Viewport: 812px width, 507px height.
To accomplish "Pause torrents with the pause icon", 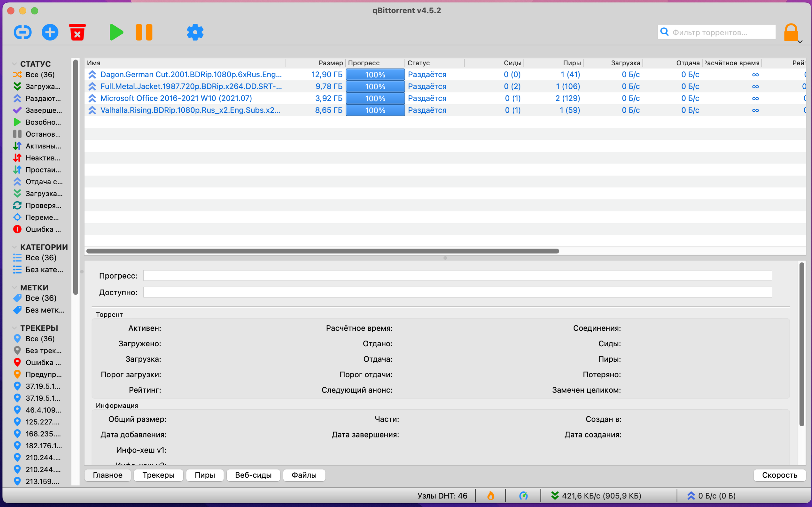I will point(144,32).
